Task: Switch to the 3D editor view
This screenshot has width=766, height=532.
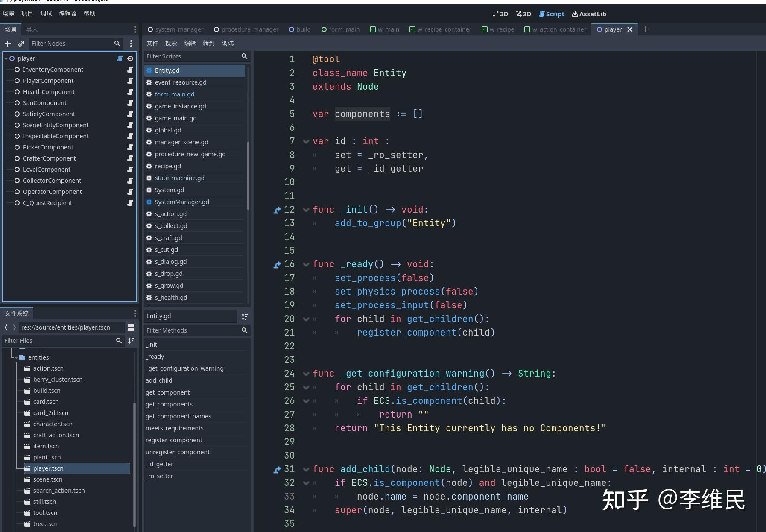Action: tap(523, 14)
